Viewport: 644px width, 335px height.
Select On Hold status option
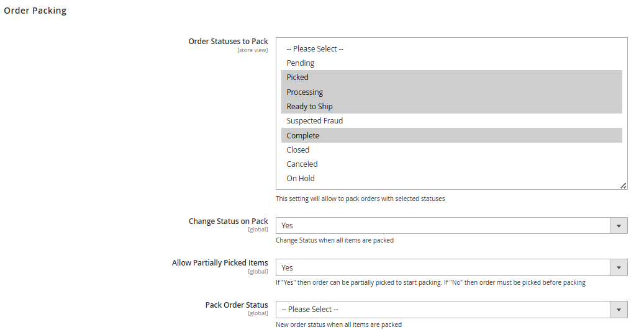coord(301,179)
